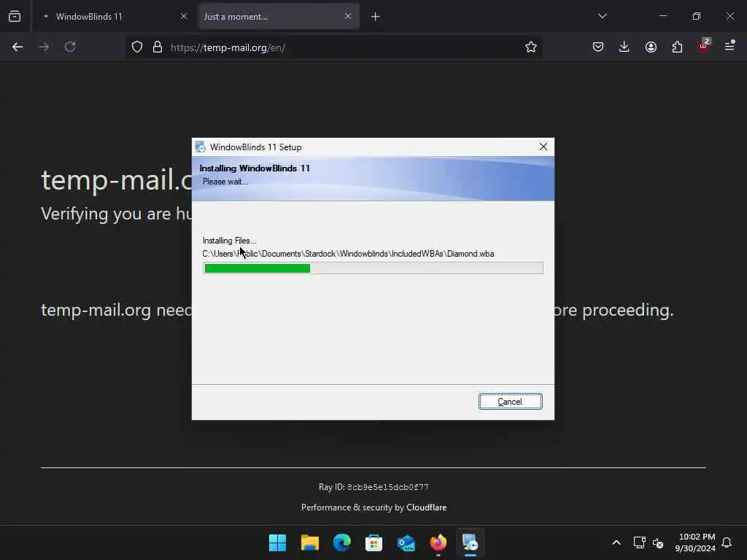The height and width of the screenshot is (560, 747).
Task: Click the Firefox View icon
Action: point(15,16)
